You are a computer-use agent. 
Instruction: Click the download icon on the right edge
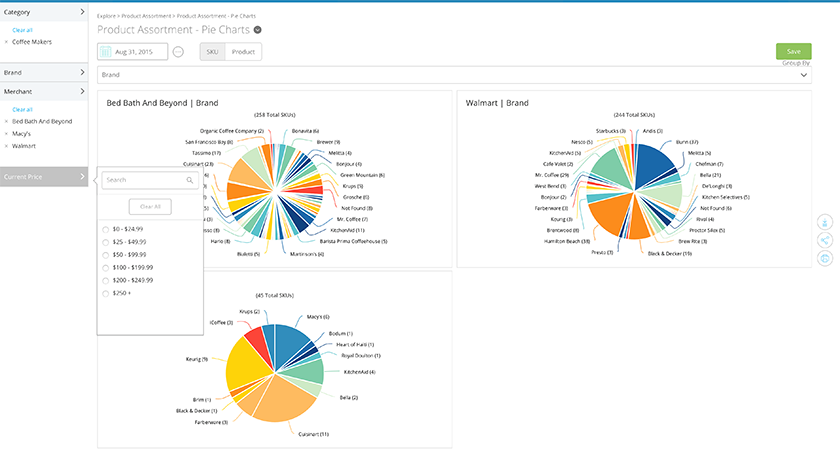pos(825,222)
